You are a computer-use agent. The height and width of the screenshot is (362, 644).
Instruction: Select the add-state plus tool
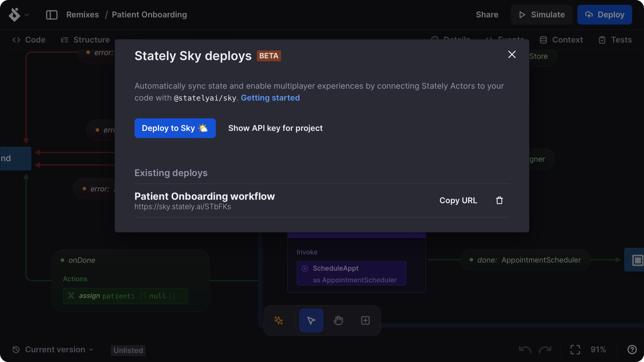[x=365, y=320]
